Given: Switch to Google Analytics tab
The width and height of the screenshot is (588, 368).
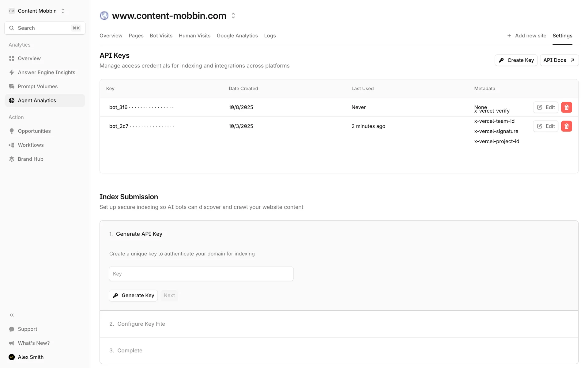Looking at the screenshot, I should pos(237,36).
